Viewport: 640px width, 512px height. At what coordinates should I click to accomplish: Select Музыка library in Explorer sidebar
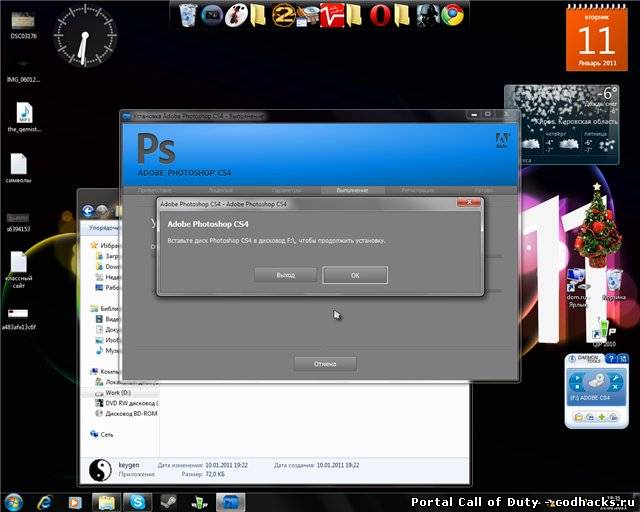click(107, 350)
